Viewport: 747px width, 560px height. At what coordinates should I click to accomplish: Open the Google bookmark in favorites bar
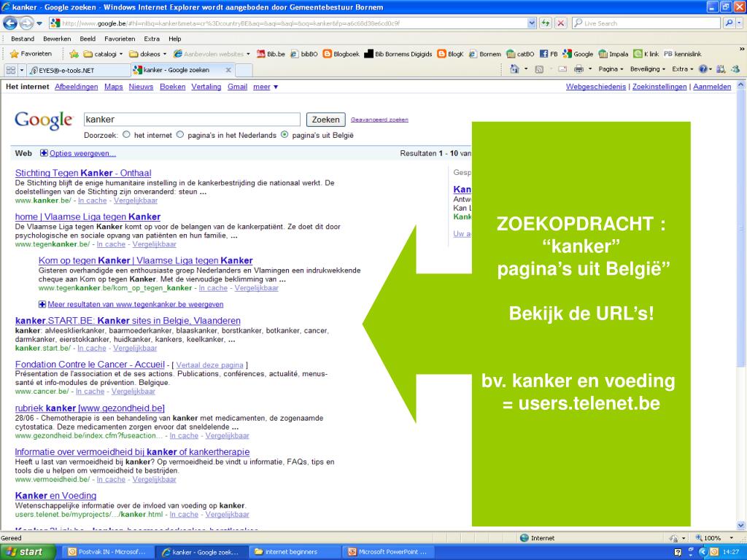578,54
